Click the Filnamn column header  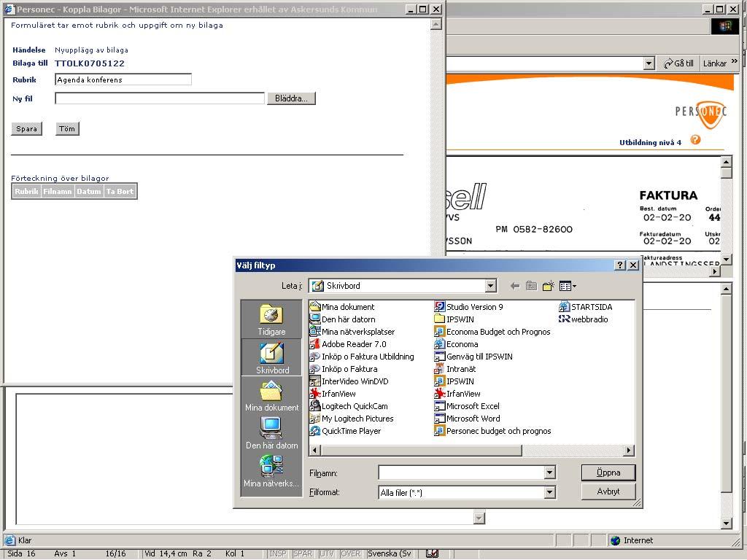58,192
